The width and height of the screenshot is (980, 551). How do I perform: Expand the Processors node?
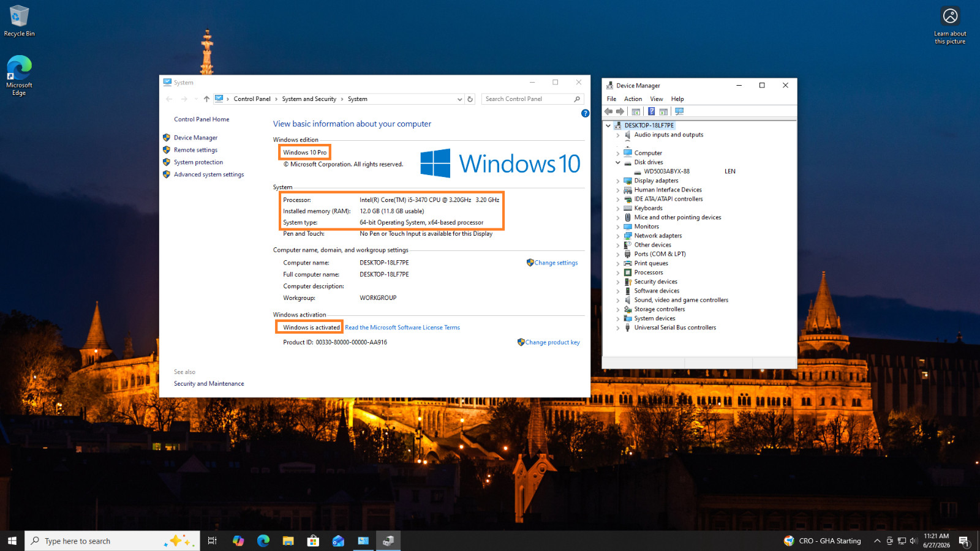pyautogui.click(x=617, y=272)
